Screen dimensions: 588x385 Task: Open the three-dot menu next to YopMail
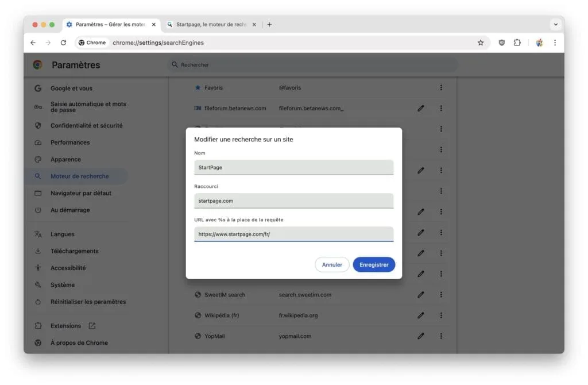441,336
